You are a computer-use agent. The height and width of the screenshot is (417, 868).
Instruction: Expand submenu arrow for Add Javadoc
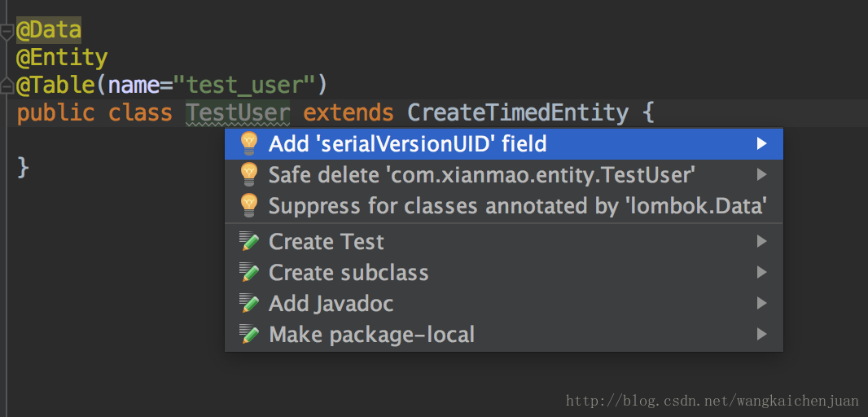(x=762, y=304)
